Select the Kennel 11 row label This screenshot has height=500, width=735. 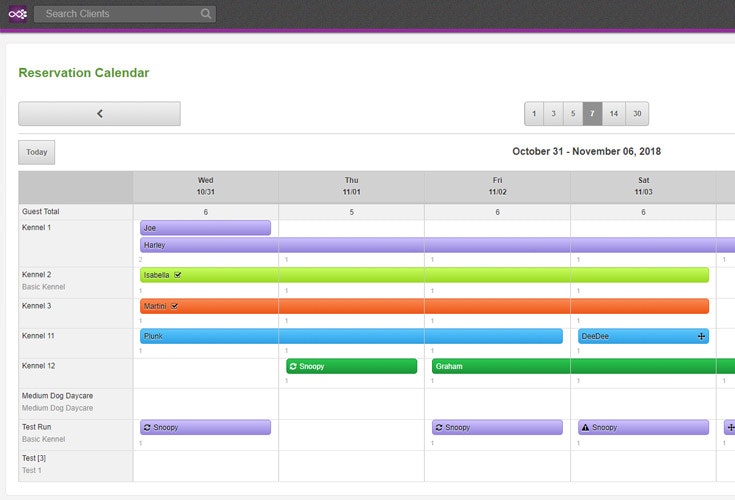38,336
